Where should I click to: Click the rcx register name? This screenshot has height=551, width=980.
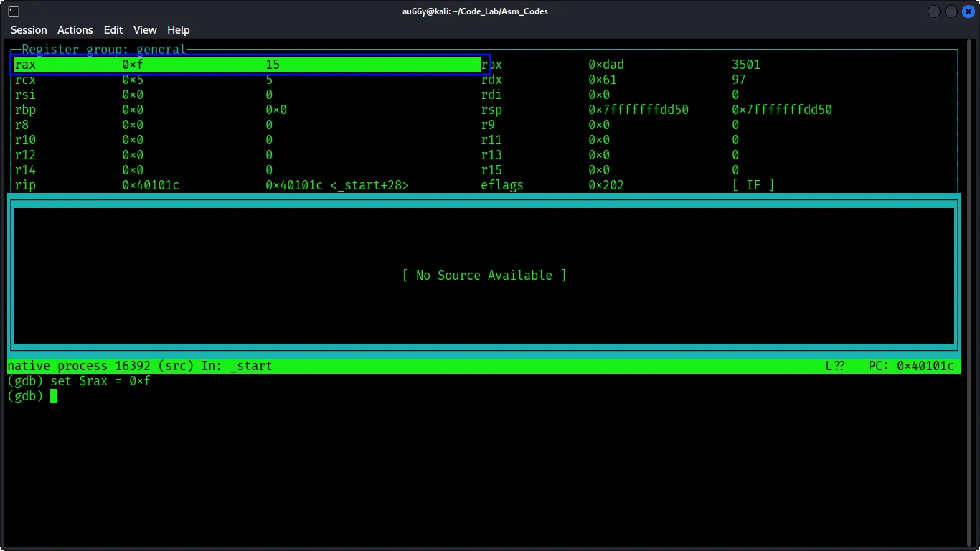[25, 80]
